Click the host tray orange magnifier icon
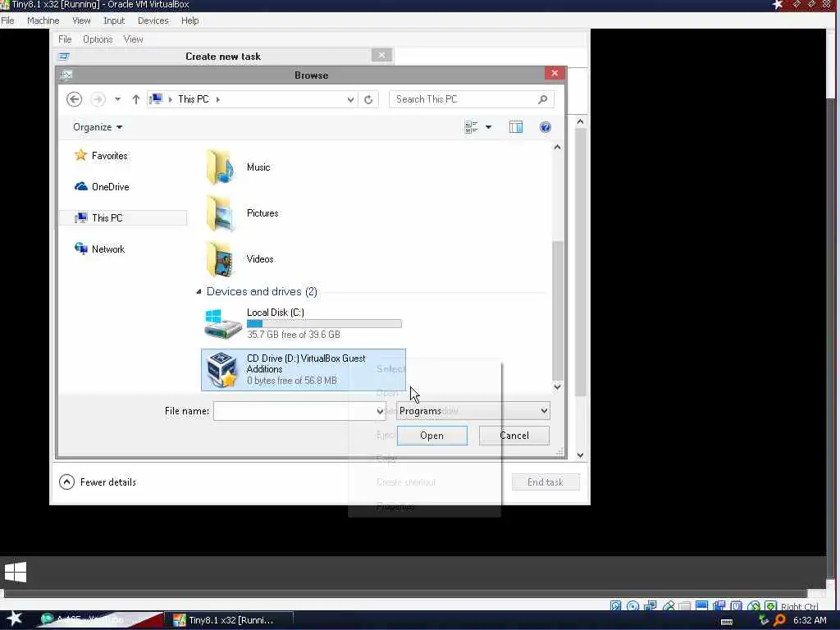 [779, 620]
